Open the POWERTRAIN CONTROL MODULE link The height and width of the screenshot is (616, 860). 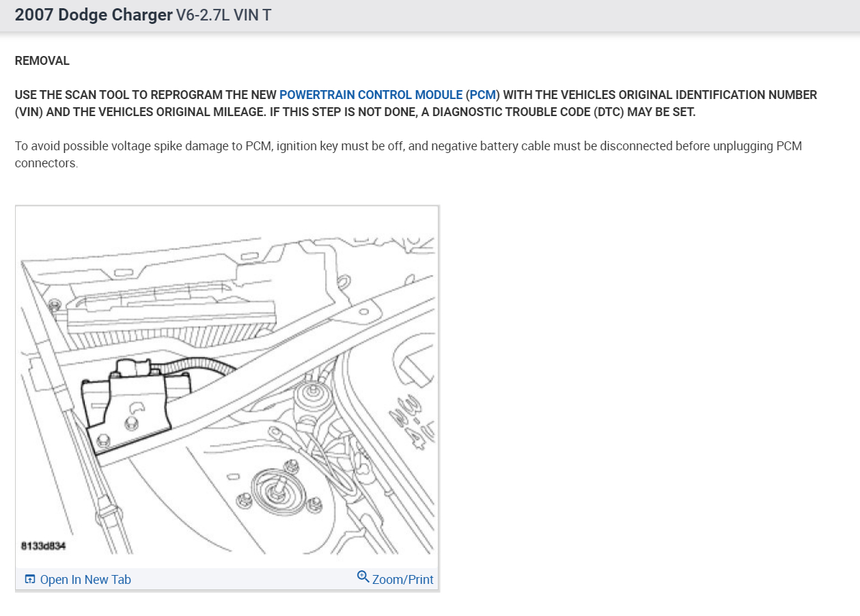pyautogui.click(x=371, y=95)
